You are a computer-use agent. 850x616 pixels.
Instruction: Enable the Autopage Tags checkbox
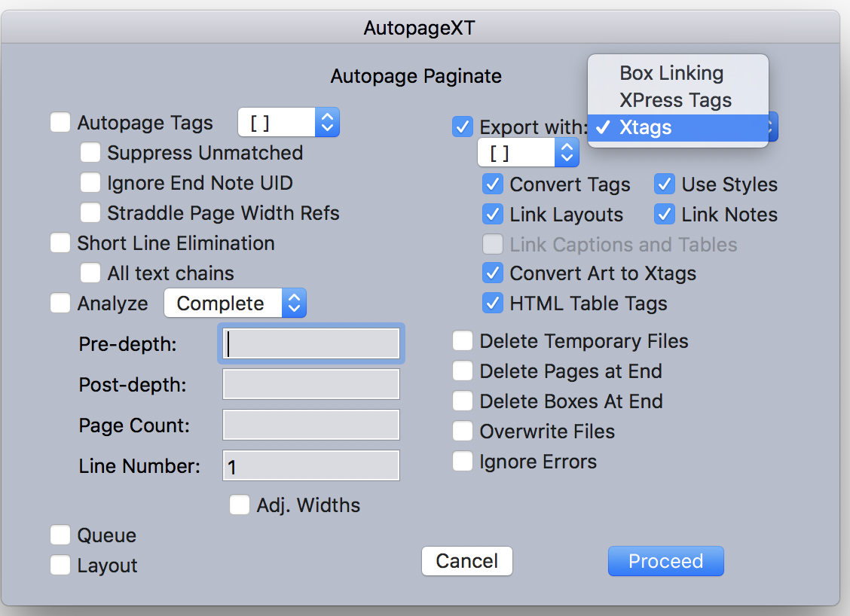tap(60, 123)
